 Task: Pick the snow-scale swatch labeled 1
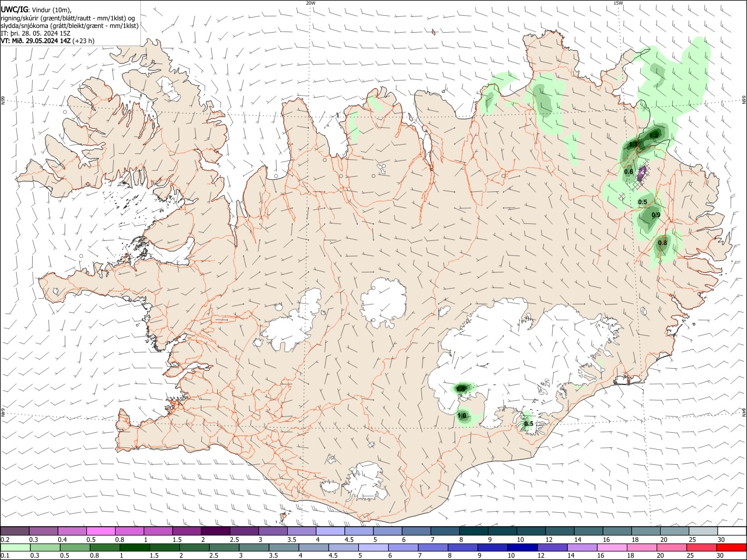[x=158, y=531]
